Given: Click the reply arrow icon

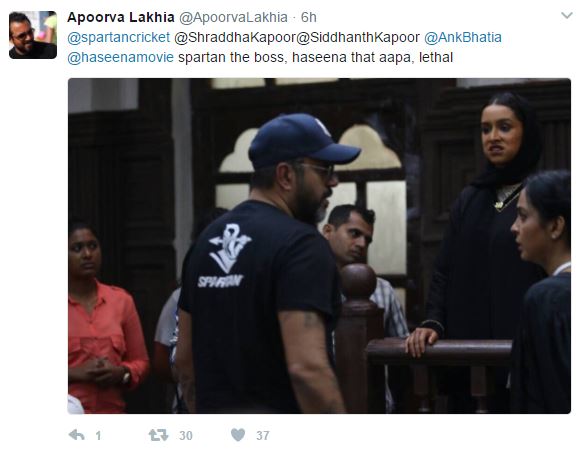Looking at the screenshot, I should 77,435.
